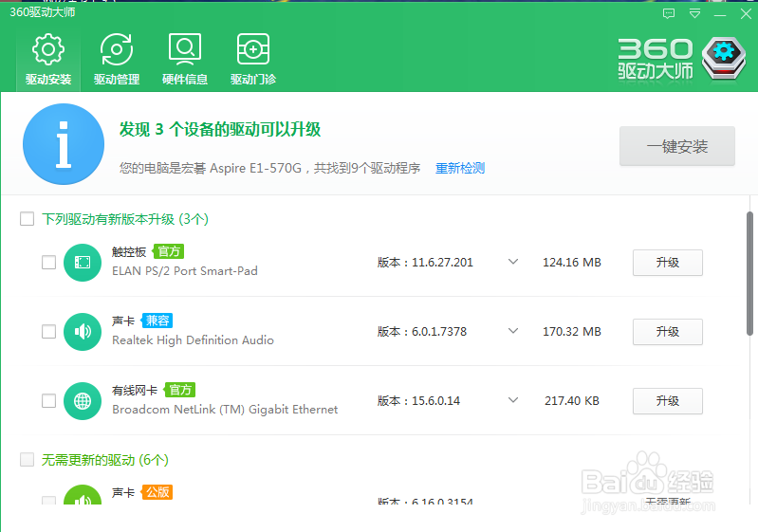Screen dimensions: 758x532
Task: Click the 124.16 MB size value
Action: tap(572, 263)
